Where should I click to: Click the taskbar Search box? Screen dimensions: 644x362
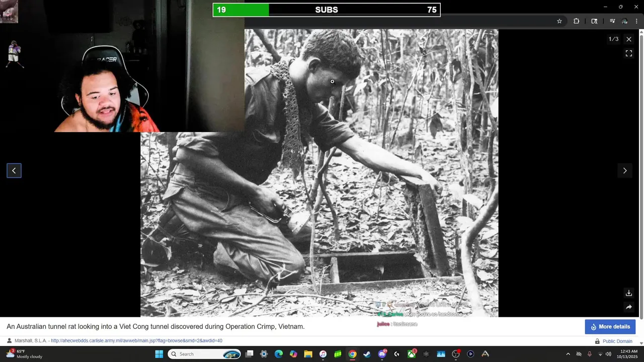tap(204, 354)
